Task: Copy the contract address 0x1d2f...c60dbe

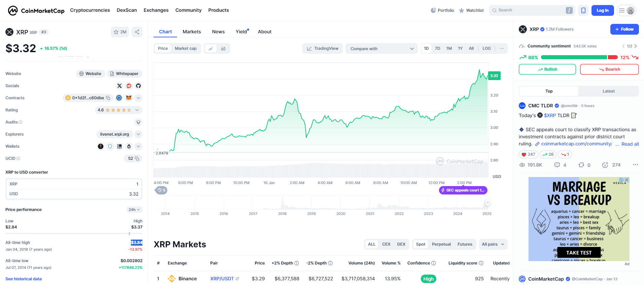Action: pyautogui.click(x=108, y=98)
